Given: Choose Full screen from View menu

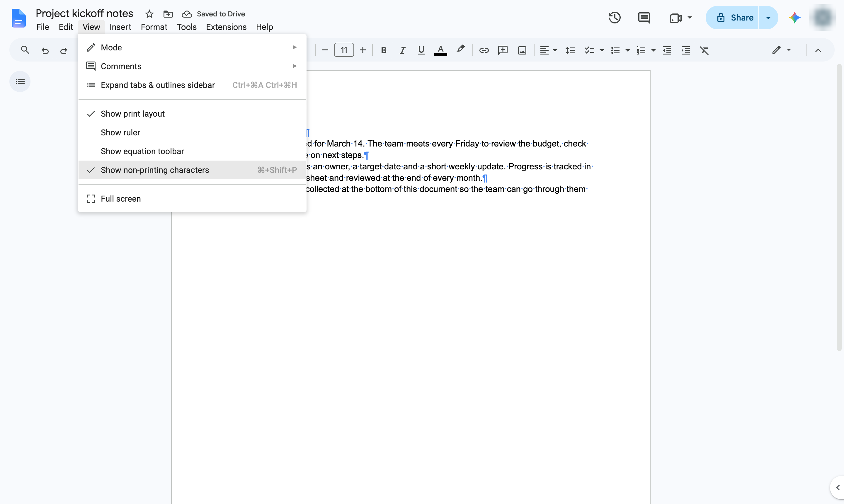Looking at the screenshot, I should click(192, 199).
